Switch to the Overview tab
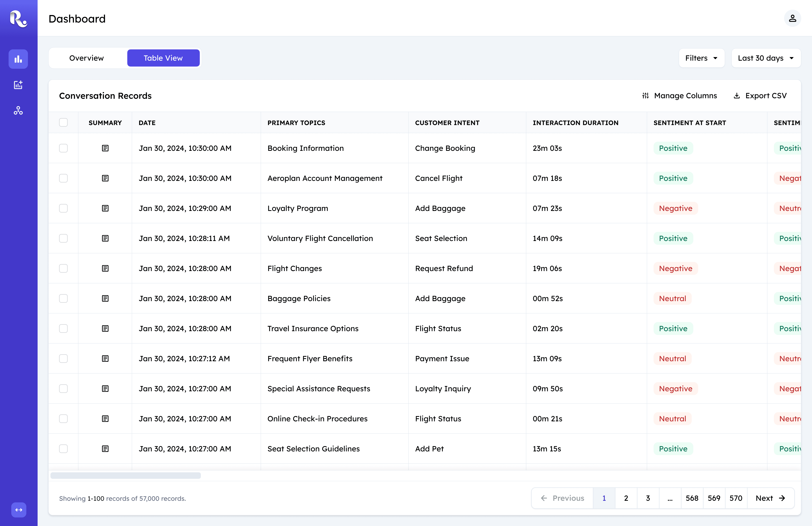This screenshot has height=526, width=812. coord(87,58)
